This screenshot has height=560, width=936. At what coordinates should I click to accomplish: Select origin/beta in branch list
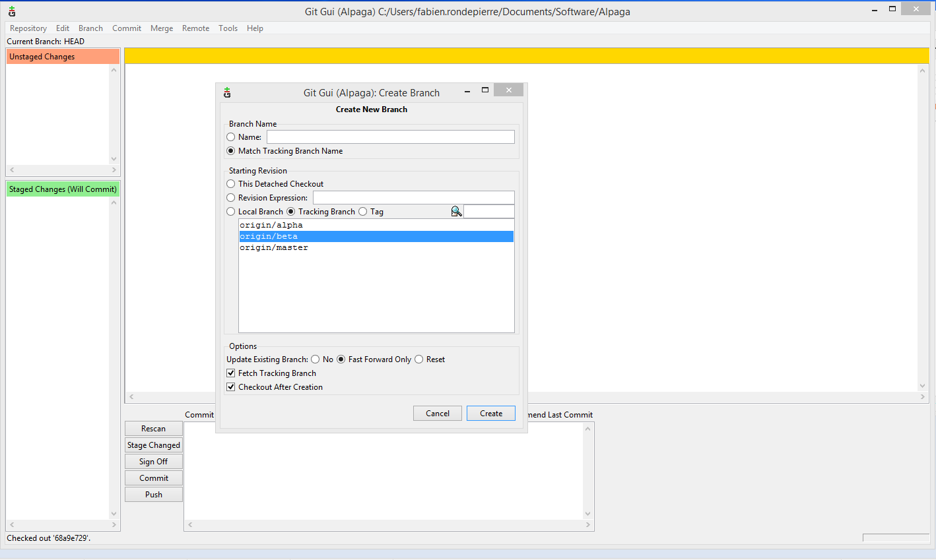pos(376,236)
